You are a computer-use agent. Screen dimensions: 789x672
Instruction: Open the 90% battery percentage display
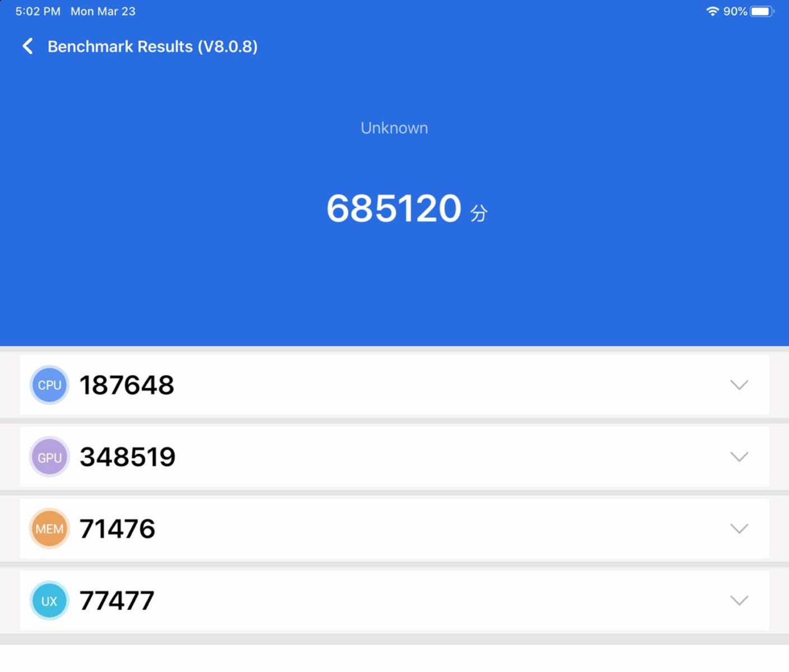click(x=734, y=11)
